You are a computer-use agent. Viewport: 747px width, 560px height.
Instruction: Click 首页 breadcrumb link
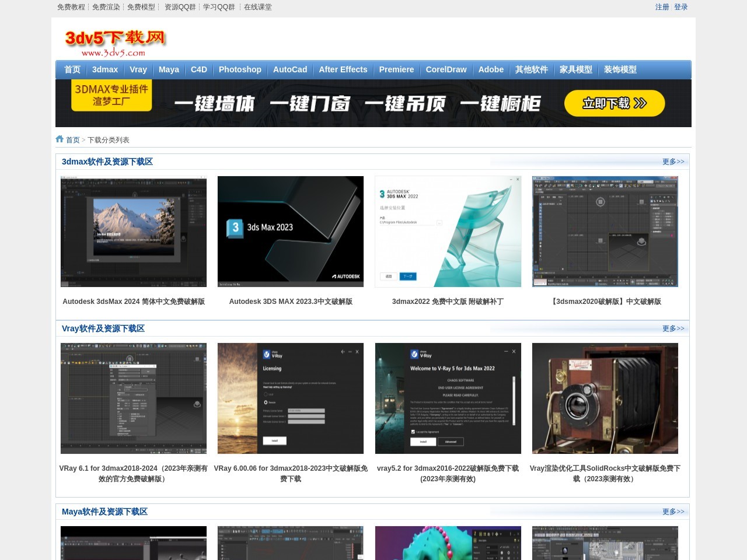(x=73, y=140)
